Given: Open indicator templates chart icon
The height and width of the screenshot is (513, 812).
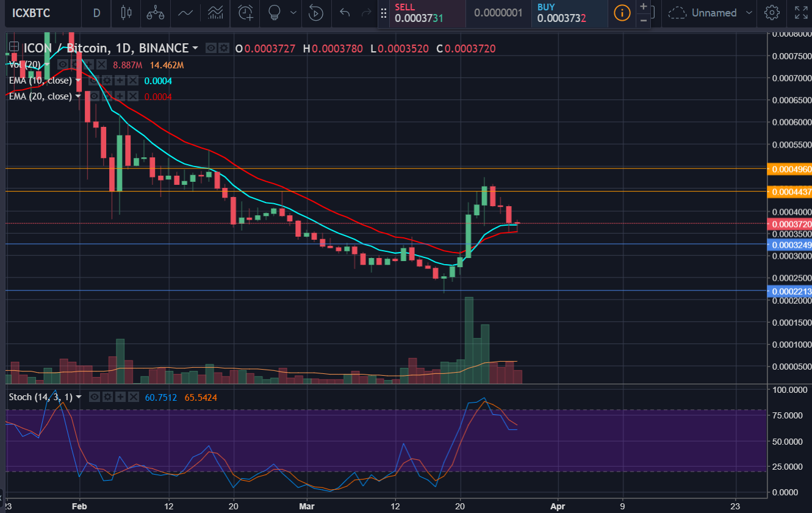Looking at the screenshot, I should (x=215, y=12).
